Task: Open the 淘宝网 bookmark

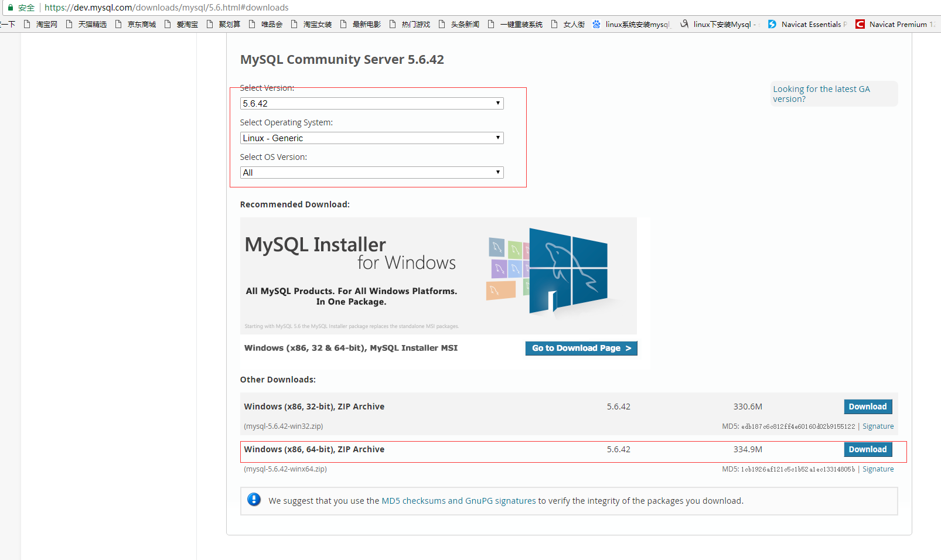Action: click(x=46, y=24)
